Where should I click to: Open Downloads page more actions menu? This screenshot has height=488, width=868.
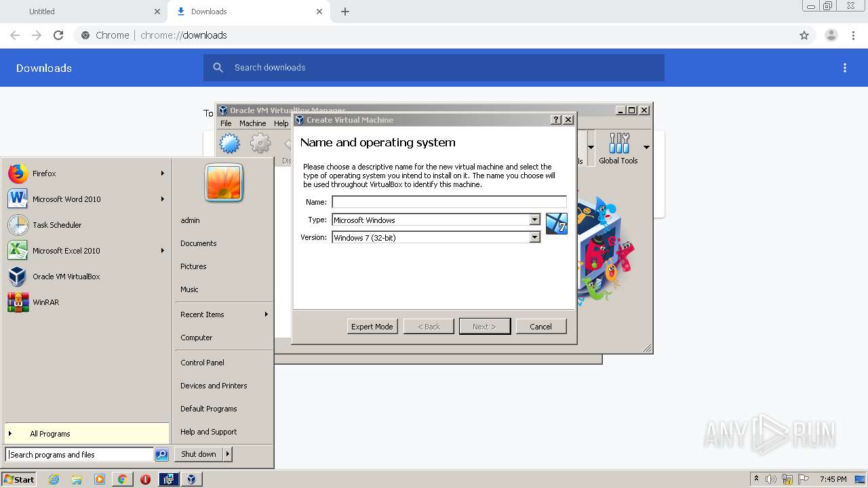(845, 68)
